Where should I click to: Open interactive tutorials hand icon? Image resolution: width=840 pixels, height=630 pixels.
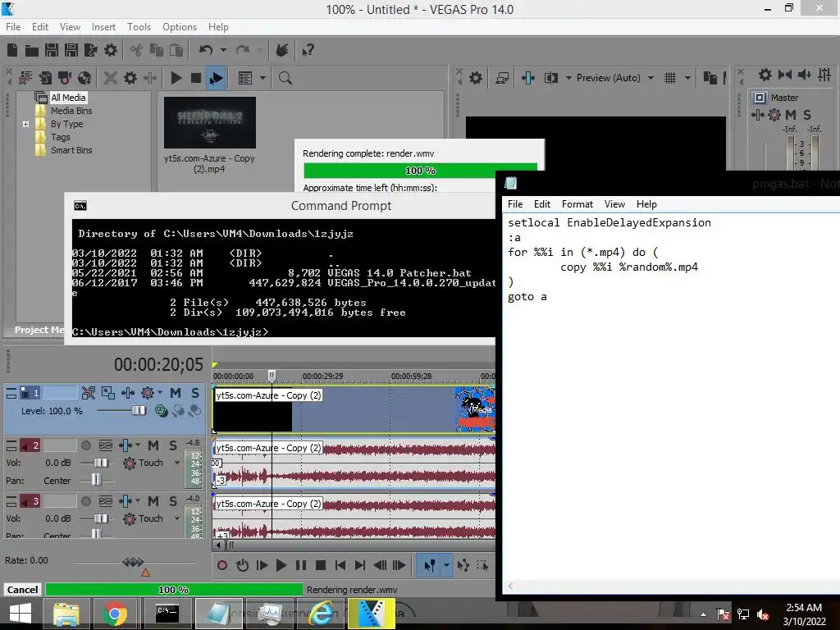point(282,50)
